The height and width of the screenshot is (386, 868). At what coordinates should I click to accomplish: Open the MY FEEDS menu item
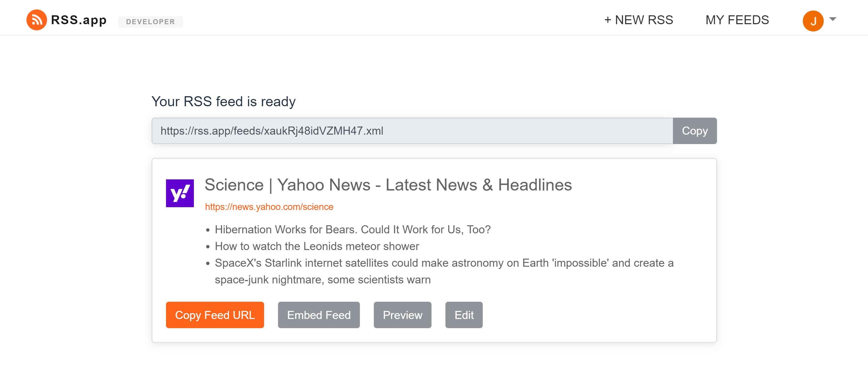737,20
